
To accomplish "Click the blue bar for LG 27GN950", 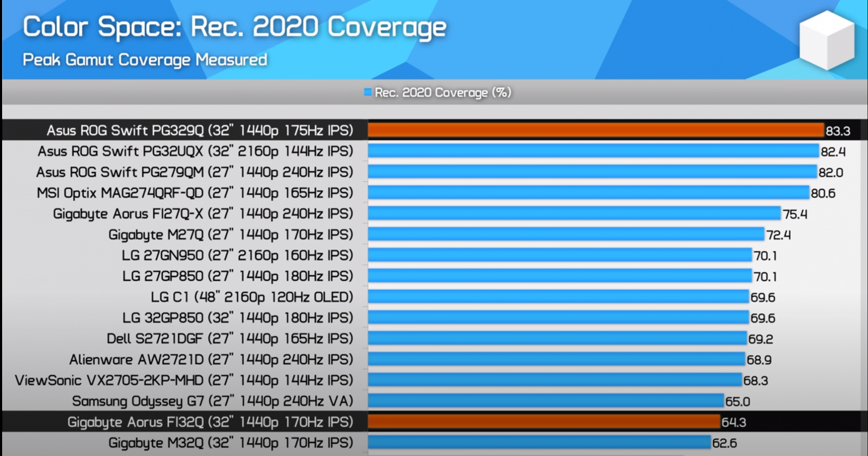I will tap(560, 255).
